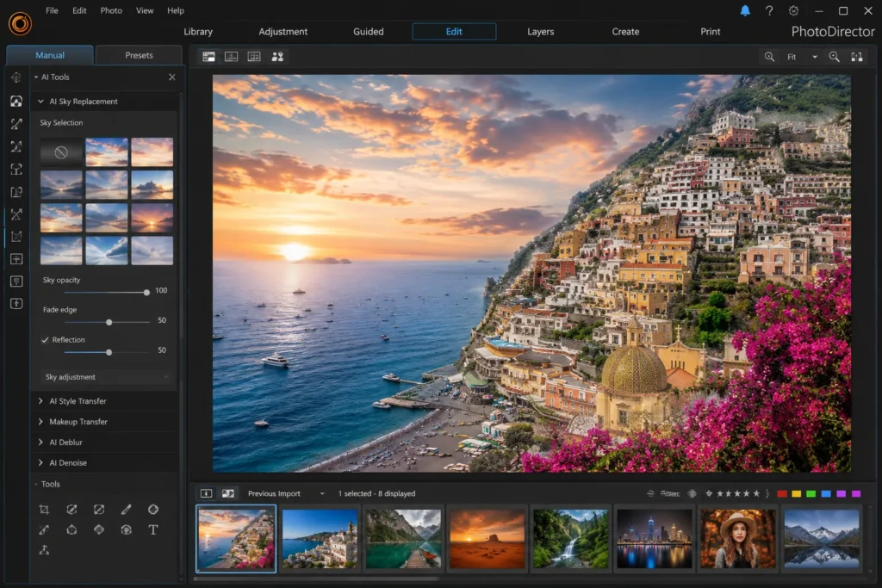Filter by green color label
The width and height of the screenshot is (882, 588).
811,493
